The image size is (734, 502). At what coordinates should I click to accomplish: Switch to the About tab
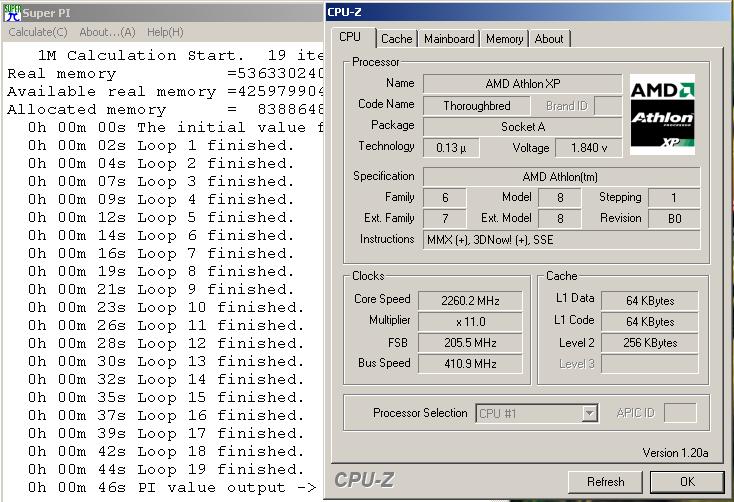click(548, 39)
